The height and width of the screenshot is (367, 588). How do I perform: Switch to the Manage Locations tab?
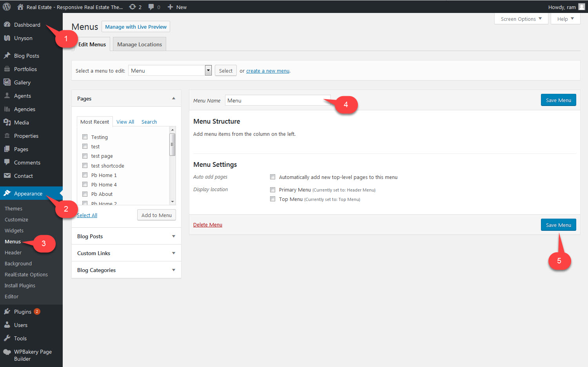[139, 44]
